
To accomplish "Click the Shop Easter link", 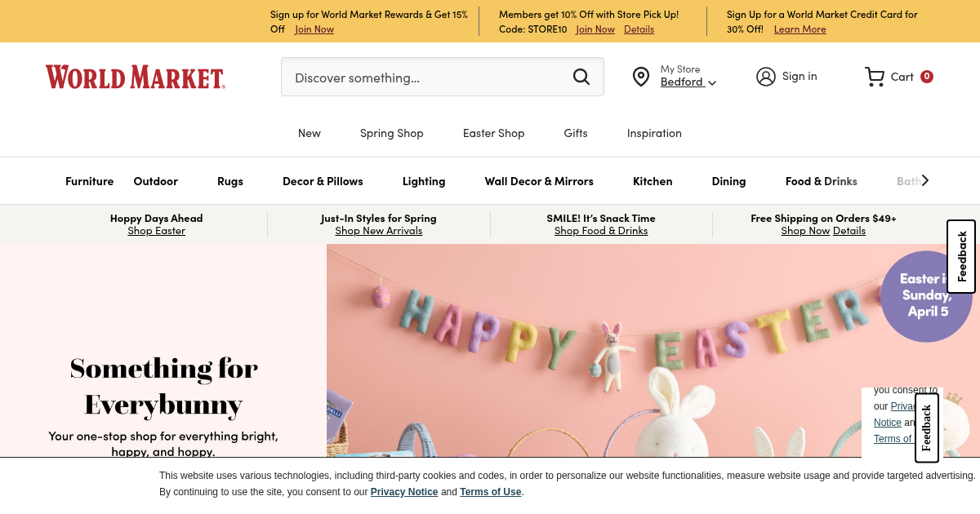I will (x=156, y=231).
